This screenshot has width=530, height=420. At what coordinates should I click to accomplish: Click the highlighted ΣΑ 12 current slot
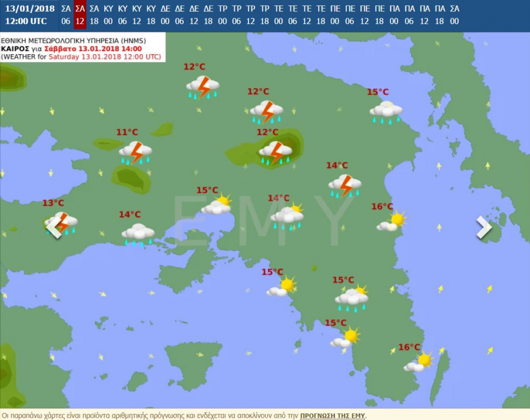80,15
